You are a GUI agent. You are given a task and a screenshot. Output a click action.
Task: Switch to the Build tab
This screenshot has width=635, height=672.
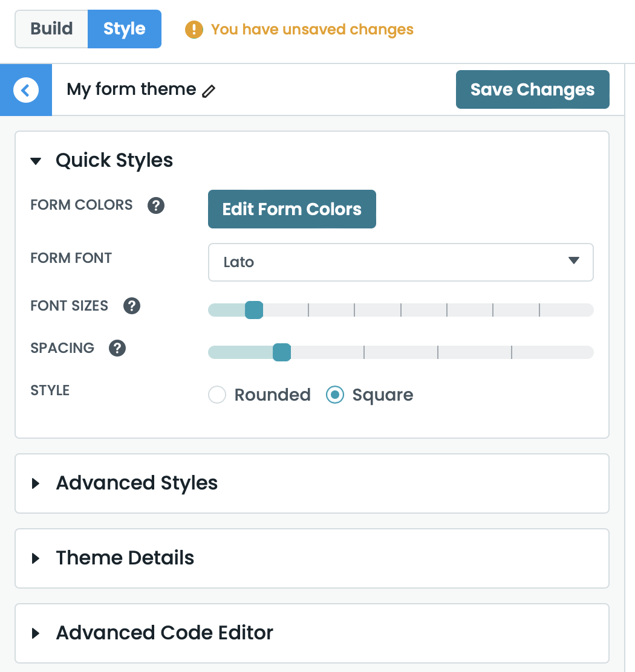[52, 29]
